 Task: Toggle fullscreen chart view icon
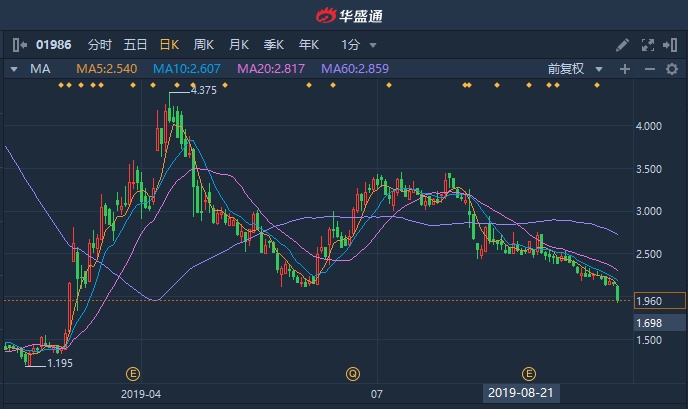click(x=647, y=45)
